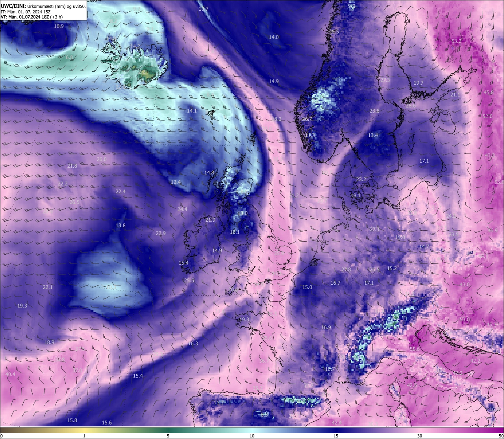Click the 26.0 value in mid Atlantic
504x439 pixels.
click(x=102, y=159)
